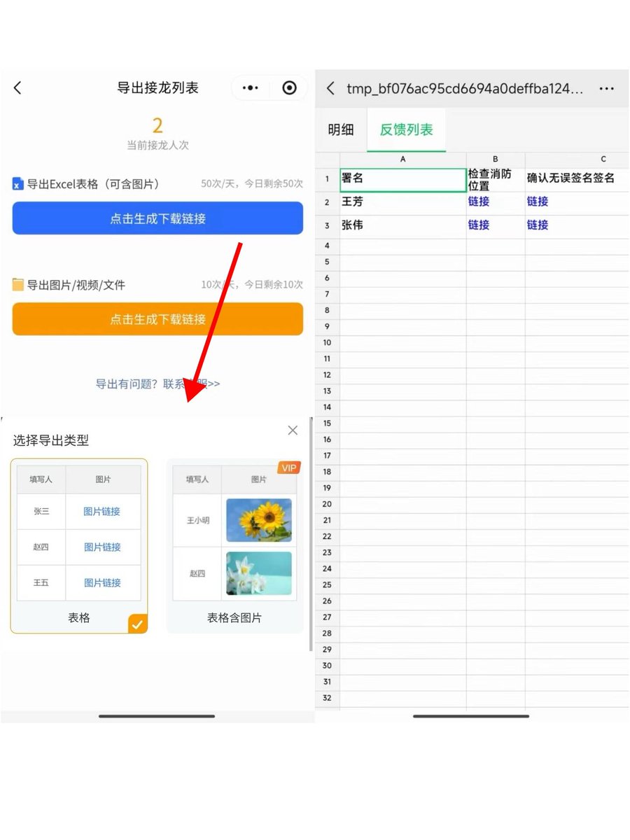Click the VIP badge on export card

[x=289, y=468]
